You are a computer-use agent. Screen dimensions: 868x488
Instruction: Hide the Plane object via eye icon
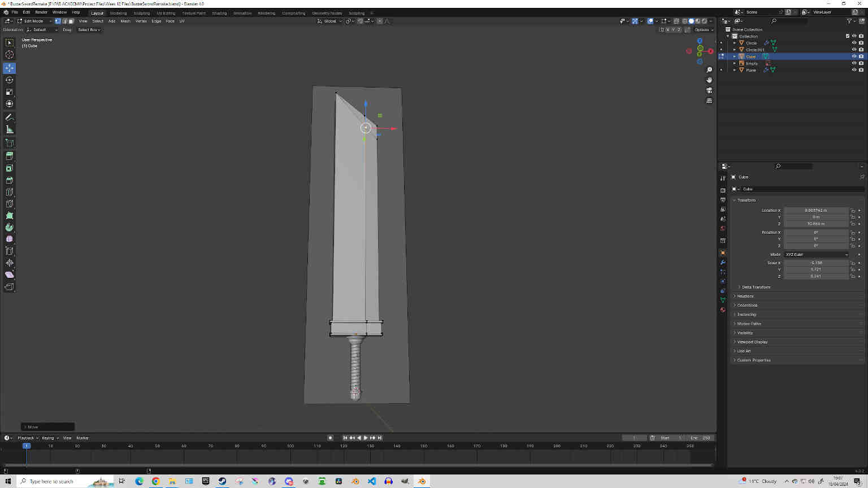854,70
